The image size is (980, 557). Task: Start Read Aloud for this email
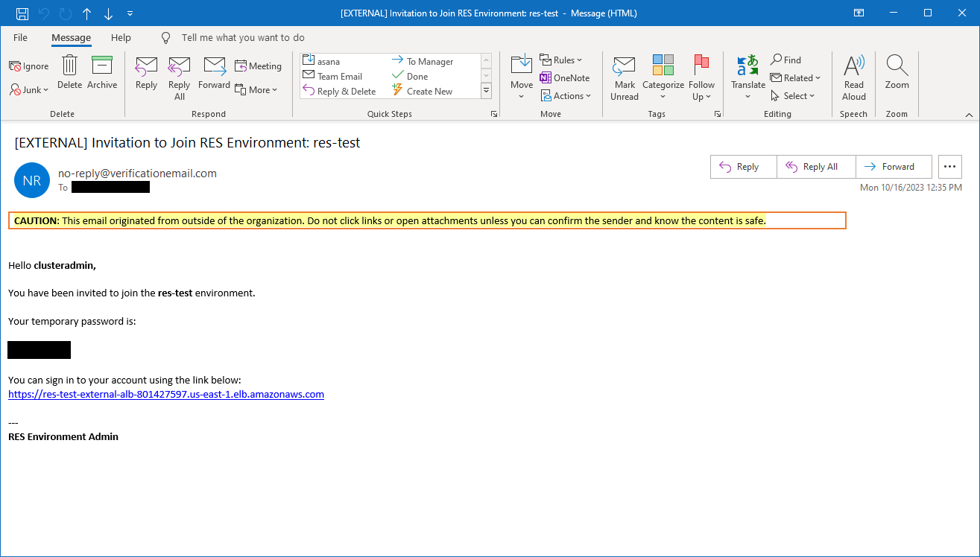click(853, 74)
